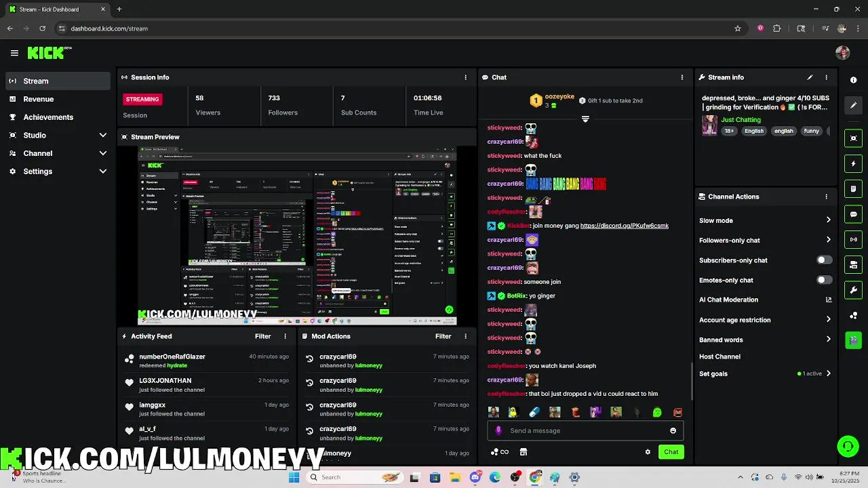Image resolution: width=868 pixels, height=488 pixels.
Task: Open Slow mode options arrow
Action: [x=828, y=220]
